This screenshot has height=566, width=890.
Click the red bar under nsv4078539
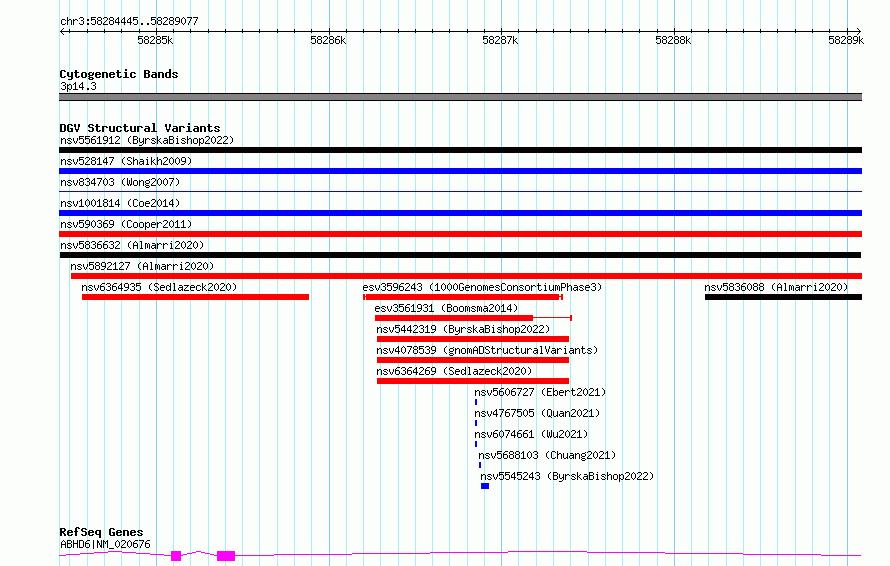click(x=473, y=360)
